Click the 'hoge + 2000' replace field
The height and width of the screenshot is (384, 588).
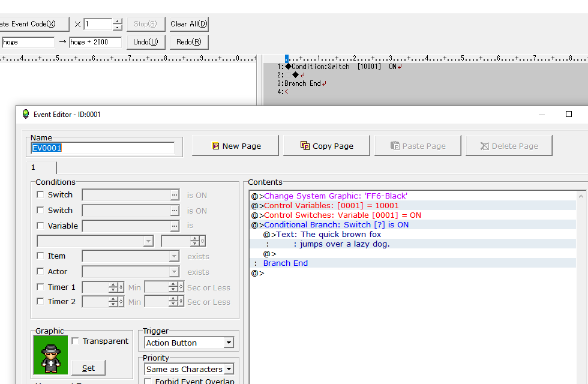(x=95, y=42)
